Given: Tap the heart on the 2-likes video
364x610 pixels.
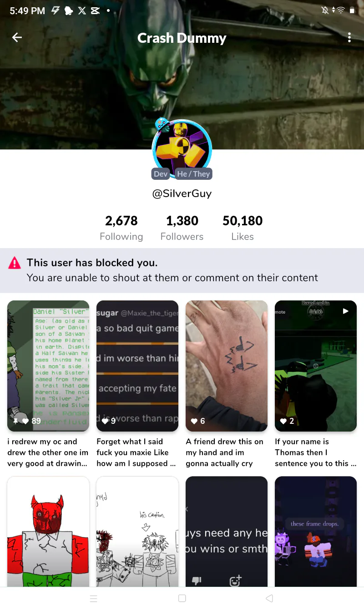Looking at the screenshot, I should [283, 421].
